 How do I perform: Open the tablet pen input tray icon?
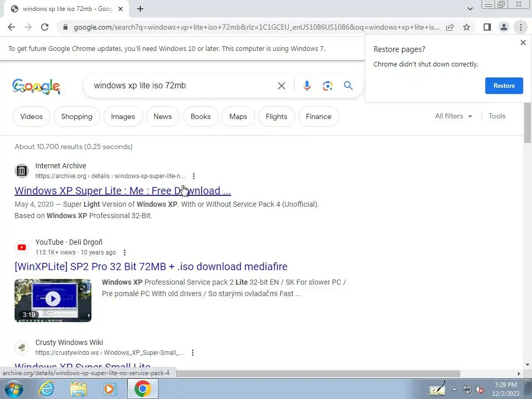pos(437,389)
